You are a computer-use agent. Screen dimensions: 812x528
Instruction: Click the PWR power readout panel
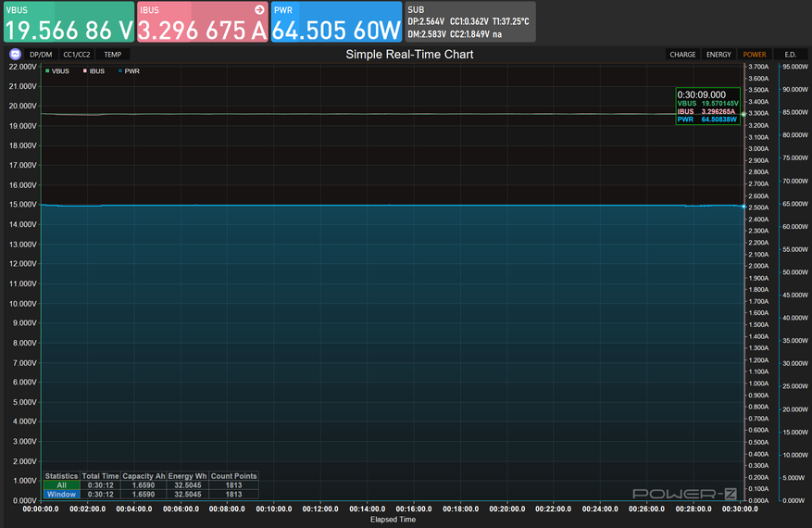point(337,21)
